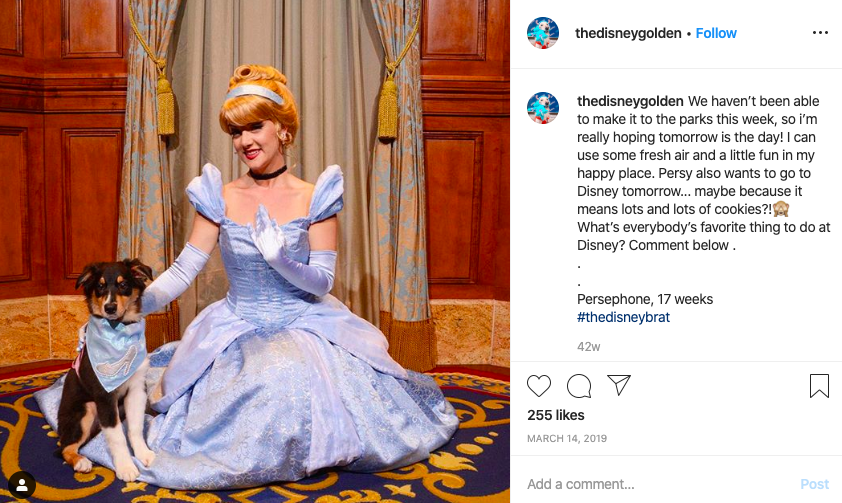Open the #thedisneybrat hashtag

pos(623,317)
